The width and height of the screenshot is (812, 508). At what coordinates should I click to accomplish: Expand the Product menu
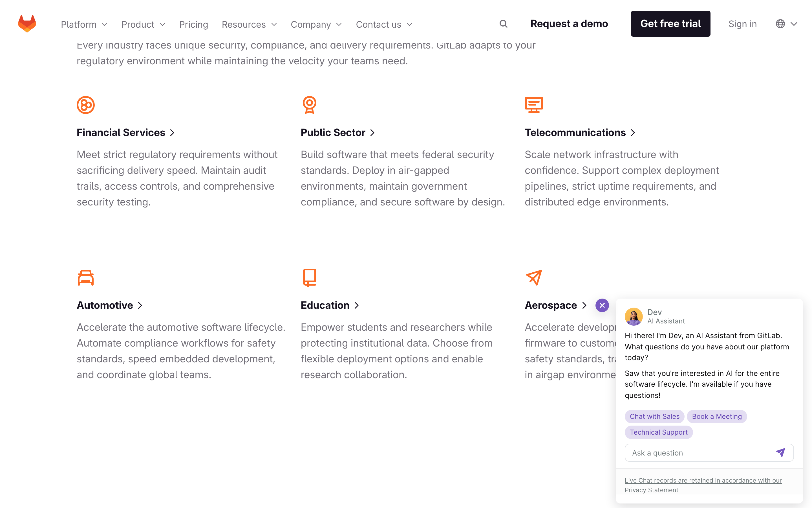pos(143,24)
